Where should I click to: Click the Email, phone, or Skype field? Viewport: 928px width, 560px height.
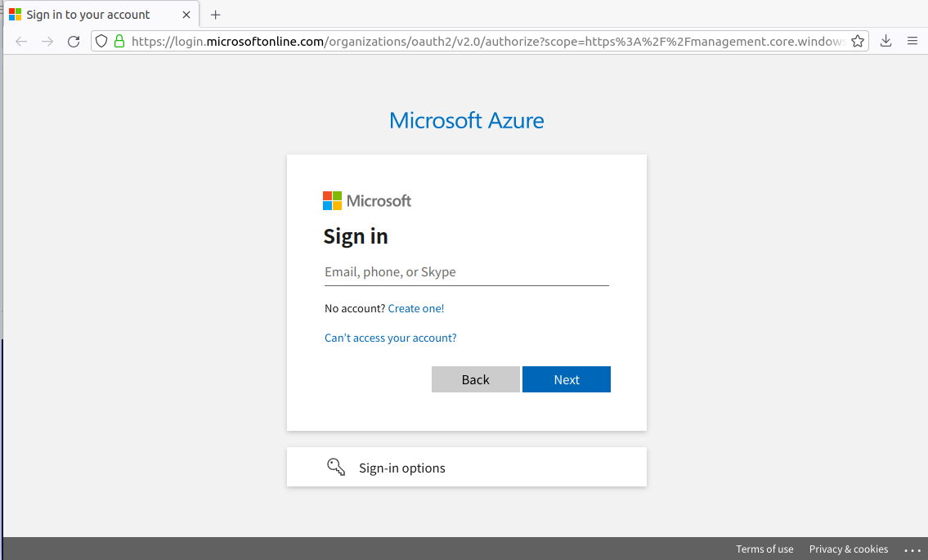(x=466, y=272)
